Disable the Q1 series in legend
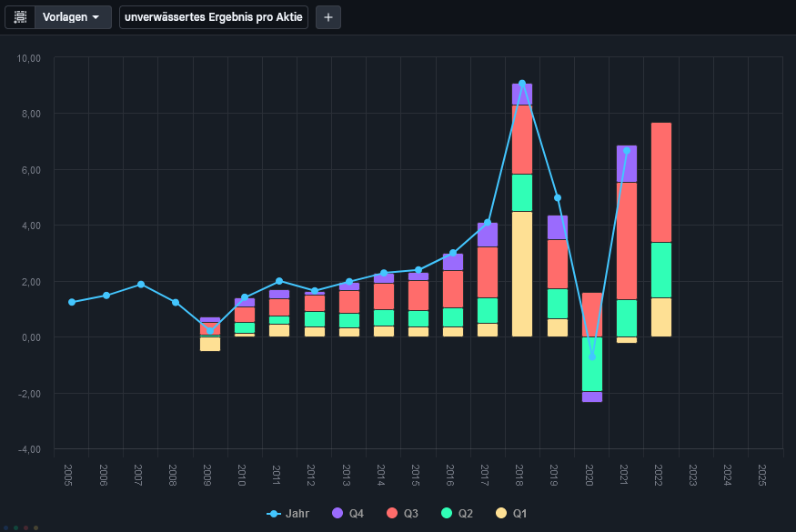This screenshot has height=532, width=796. coord(512,514)
